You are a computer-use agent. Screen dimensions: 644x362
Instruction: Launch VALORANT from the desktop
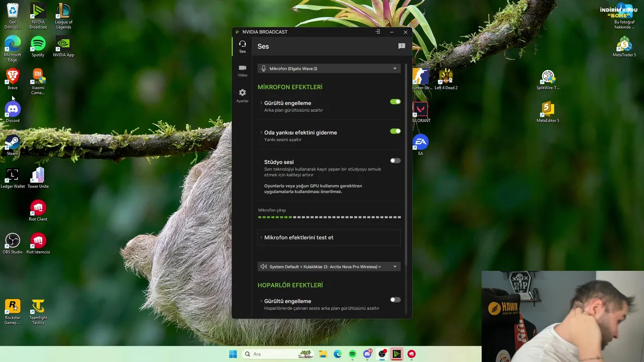pyautogui.click(x=421, y=113)
